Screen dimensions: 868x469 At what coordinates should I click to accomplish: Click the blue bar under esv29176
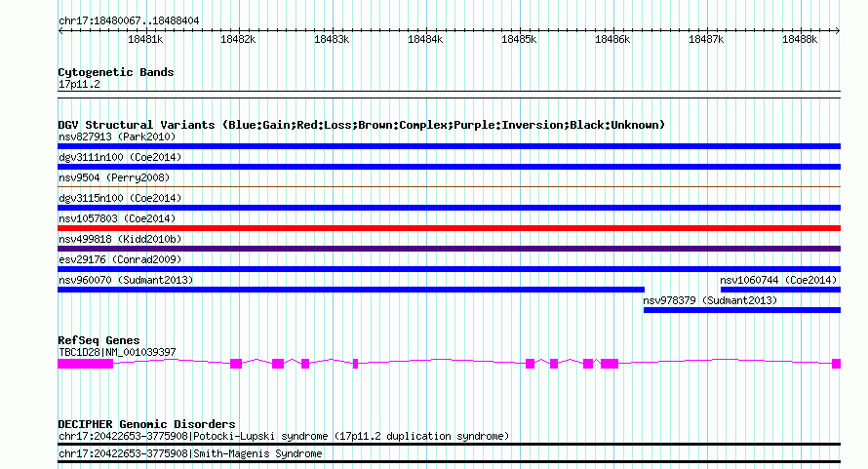pyautogui.click(x=449, y=269)
